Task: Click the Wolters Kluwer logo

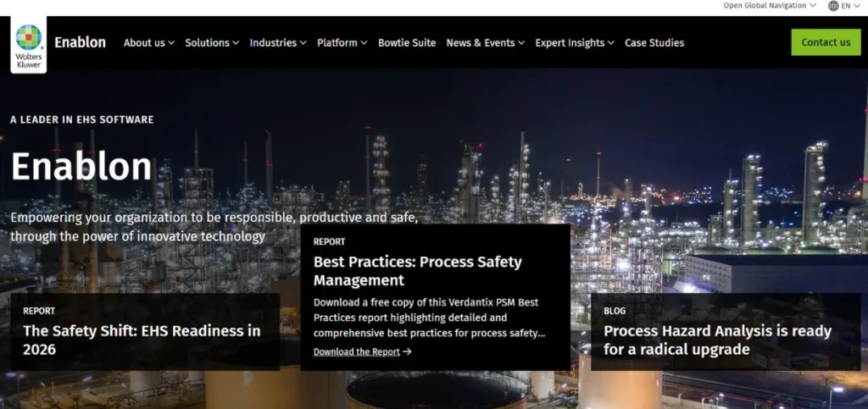Action: coord(28,45)
